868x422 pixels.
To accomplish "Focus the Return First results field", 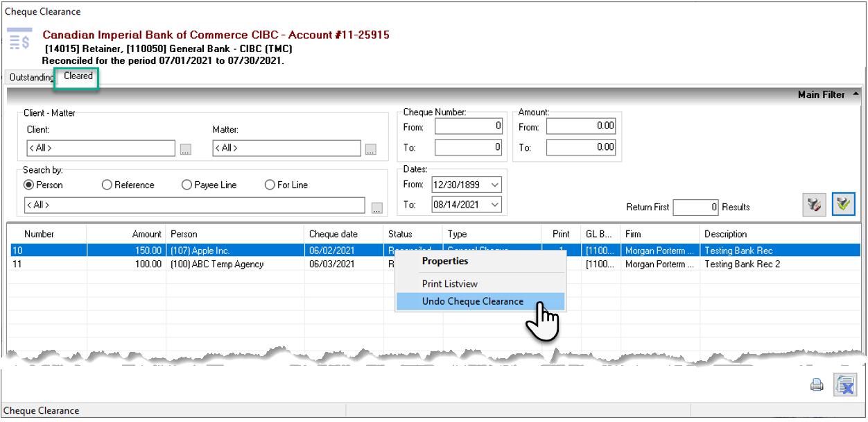I will [697, 207].
